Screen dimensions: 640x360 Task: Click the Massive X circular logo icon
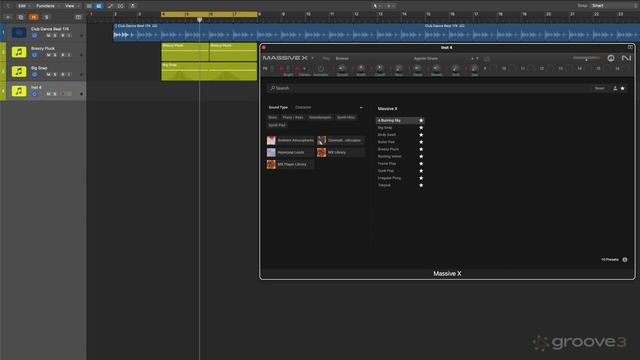click(611, 58)
